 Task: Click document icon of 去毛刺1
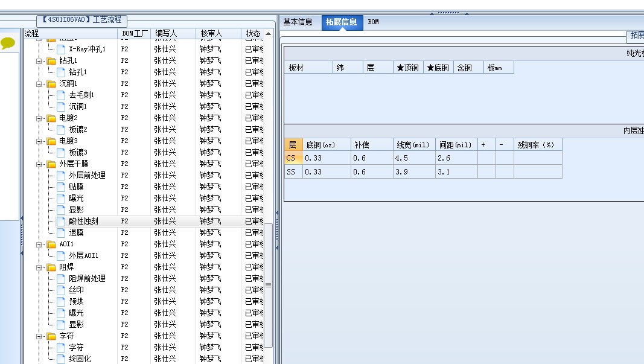(x=61, y=95)
